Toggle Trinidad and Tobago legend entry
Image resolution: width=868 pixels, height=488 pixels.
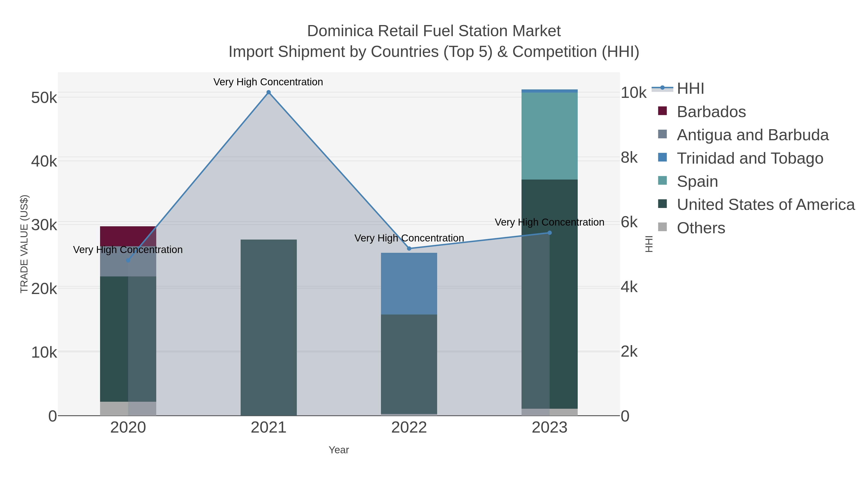pos(740,158)
